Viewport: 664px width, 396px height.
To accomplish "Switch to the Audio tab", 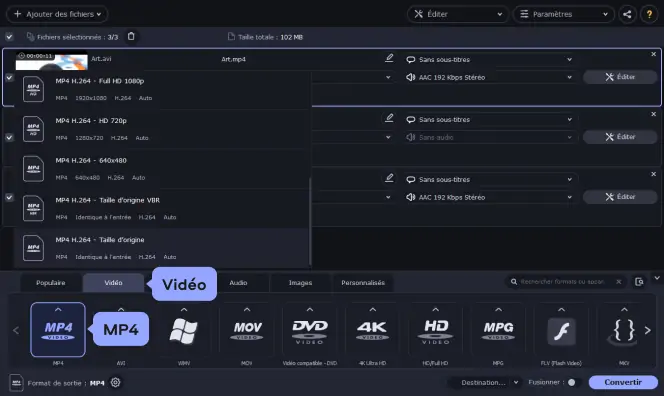I will tap(238, 283).
